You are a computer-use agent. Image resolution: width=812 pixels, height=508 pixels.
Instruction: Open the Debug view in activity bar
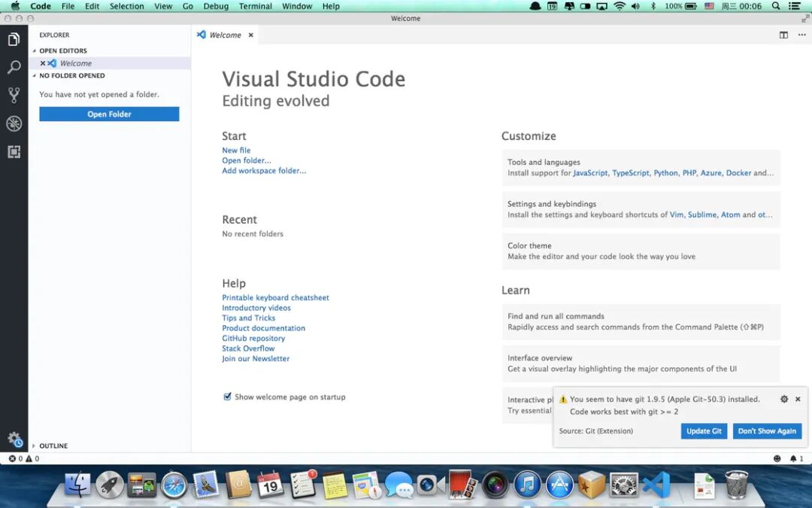click(14, 123)
